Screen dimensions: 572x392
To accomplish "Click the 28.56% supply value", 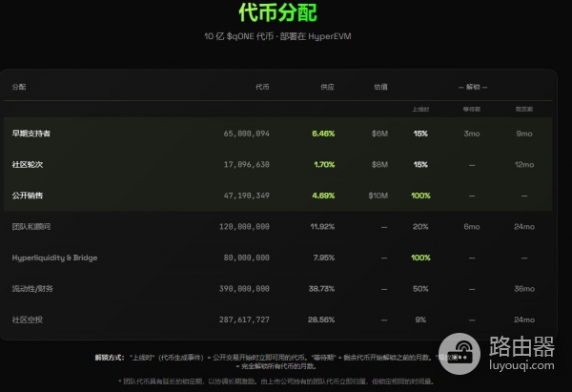I will pyautogui.click(x=321, y=320).
